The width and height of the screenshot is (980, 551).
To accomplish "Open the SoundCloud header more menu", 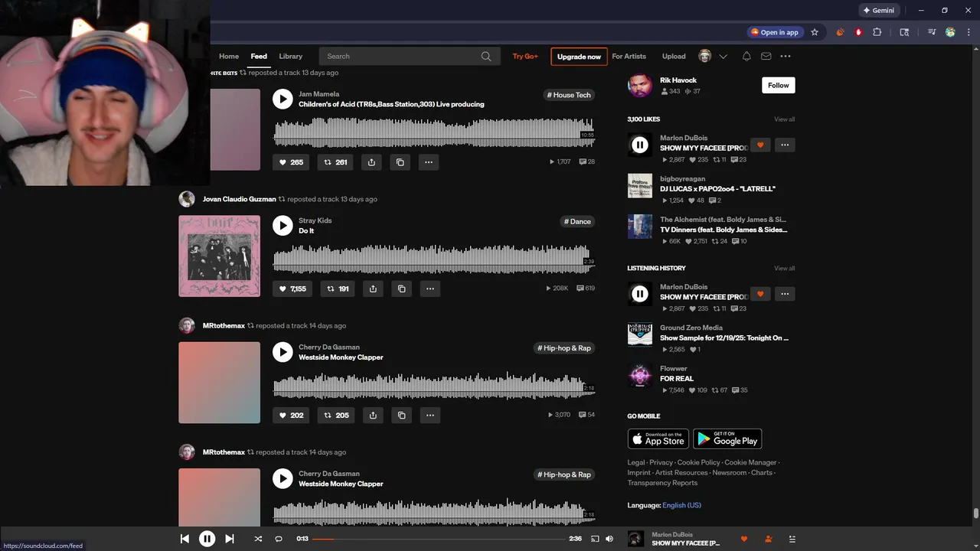I will click(x=786, y=56).
